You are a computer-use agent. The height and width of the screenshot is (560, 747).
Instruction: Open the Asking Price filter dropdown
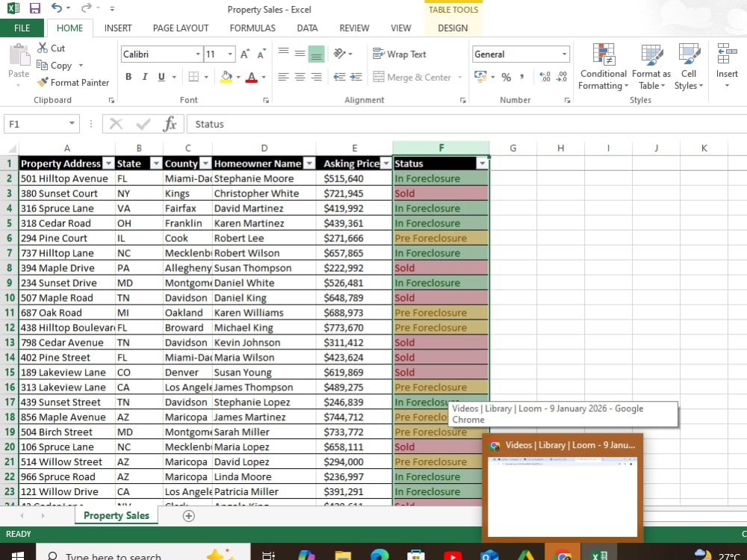[386, 164]
